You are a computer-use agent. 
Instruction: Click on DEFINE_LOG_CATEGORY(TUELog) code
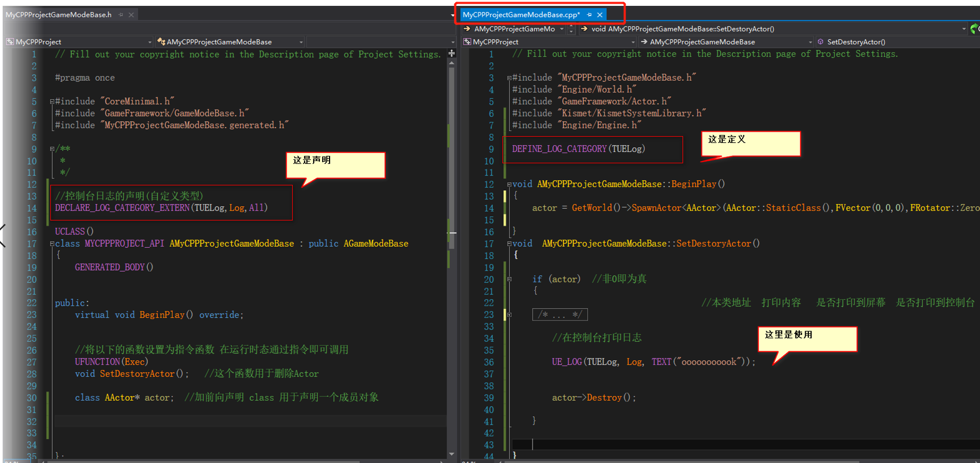578,149
